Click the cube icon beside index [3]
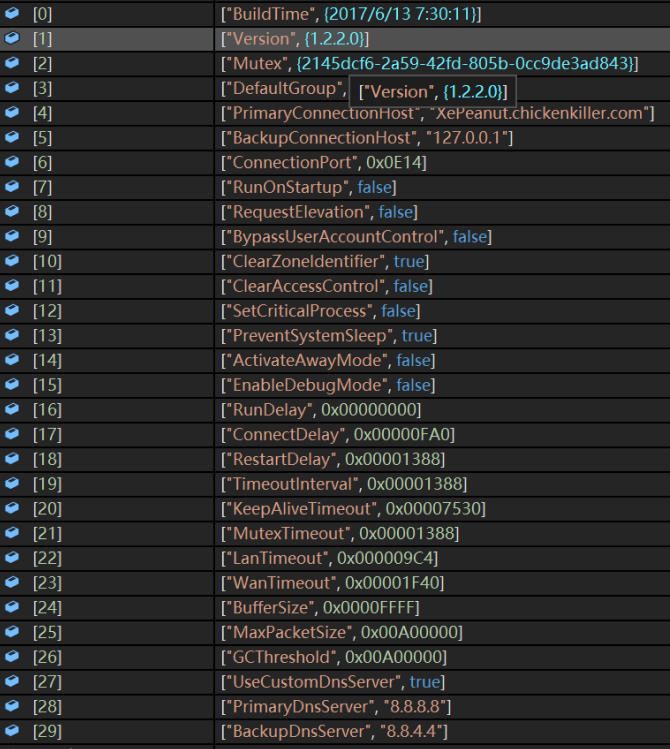This screenshot has height=749, width=670. click(12, 88)
